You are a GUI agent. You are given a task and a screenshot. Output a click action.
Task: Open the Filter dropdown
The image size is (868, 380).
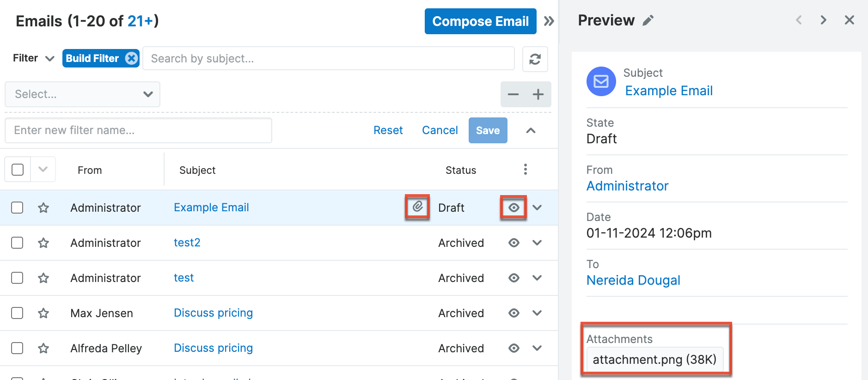(x=33, y=58)
